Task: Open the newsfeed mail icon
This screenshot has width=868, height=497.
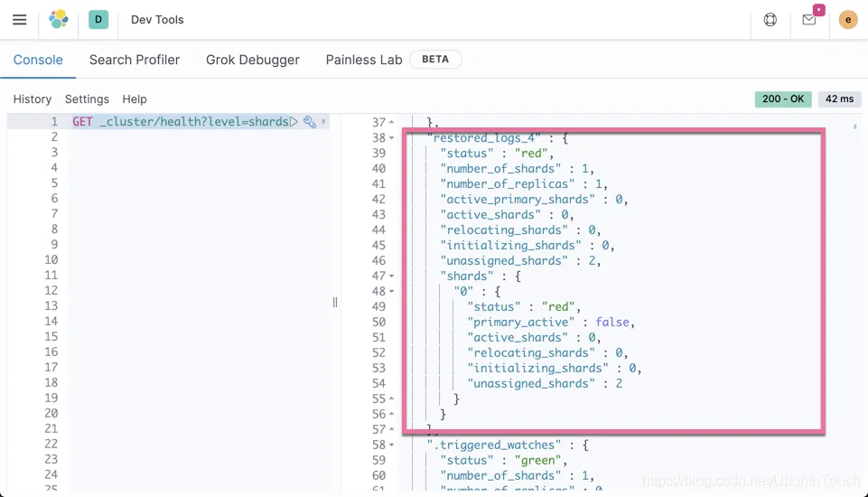Action: click(809, 20)
